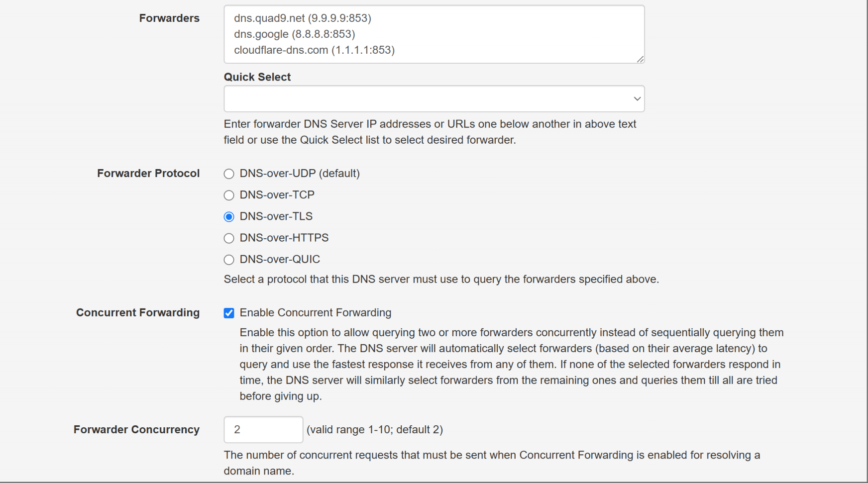This screenshot has height=483, width=868.
Task: Click the "Forwarders" field label
Action: coord(169,18)
